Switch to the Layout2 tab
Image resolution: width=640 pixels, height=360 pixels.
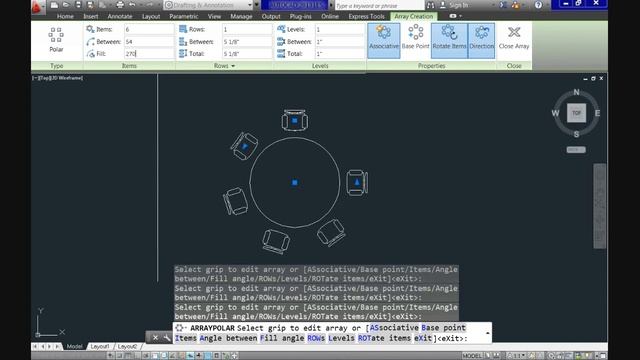[127, 346]
